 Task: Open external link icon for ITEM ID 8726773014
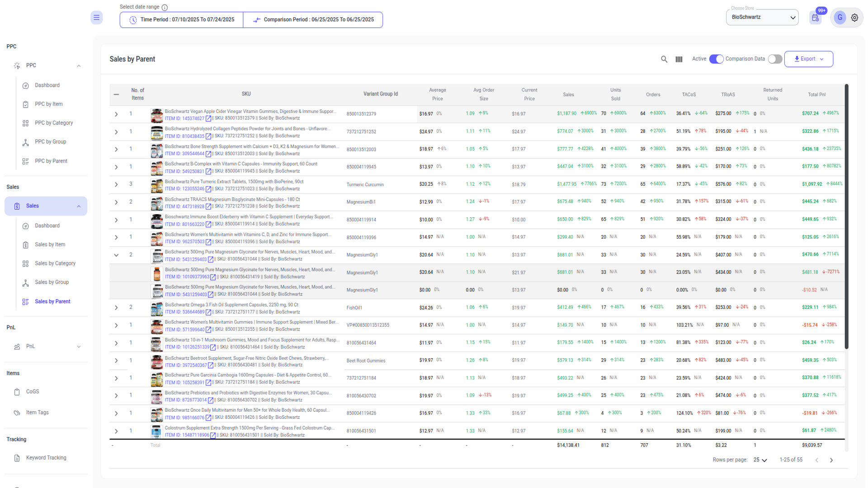point(211,401)
